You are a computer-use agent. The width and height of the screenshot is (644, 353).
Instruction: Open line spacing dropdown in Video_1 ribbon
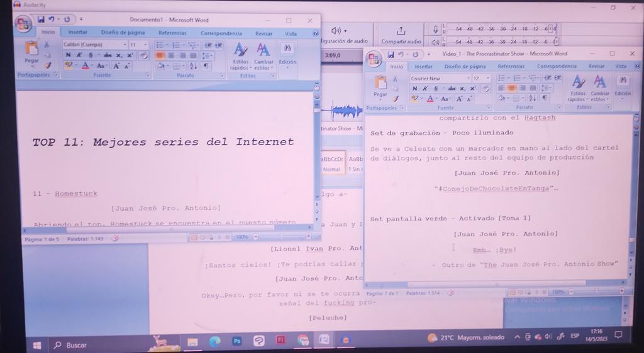tap(547, 88)
